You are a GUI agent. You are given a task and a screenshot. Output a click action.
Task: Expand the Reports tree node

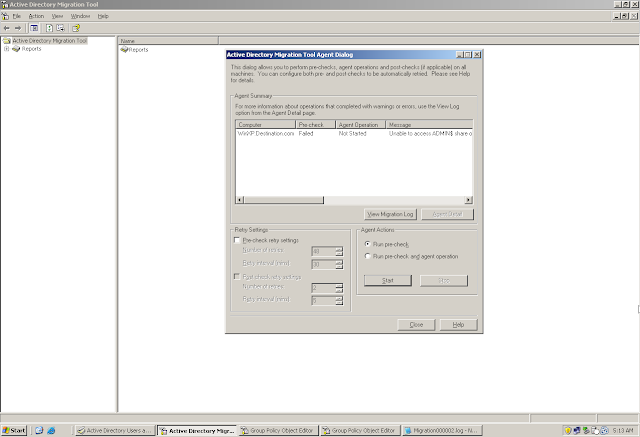[x=7, y=49]
